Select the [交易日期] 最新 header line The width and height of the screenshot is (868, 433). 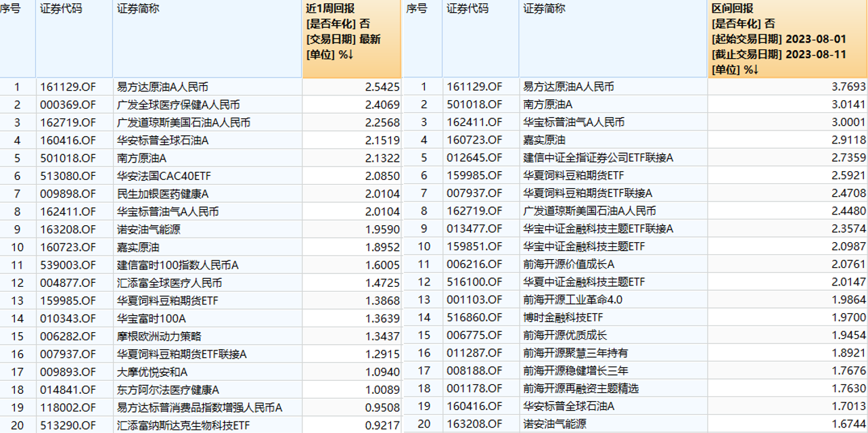click(344, 39)
